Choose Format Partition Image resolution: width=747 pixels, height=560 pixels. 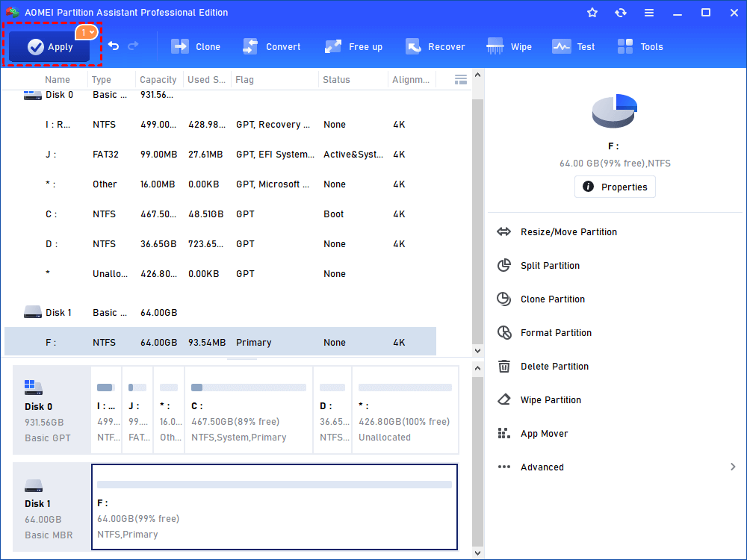(x=556, y=333)
